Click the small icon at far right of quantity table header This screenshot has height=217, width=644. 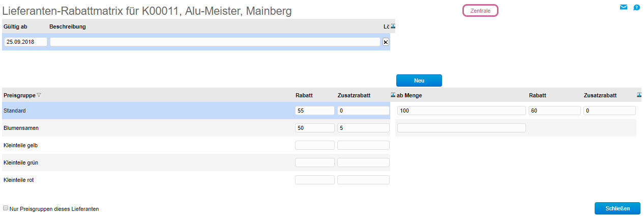point(639,95)
